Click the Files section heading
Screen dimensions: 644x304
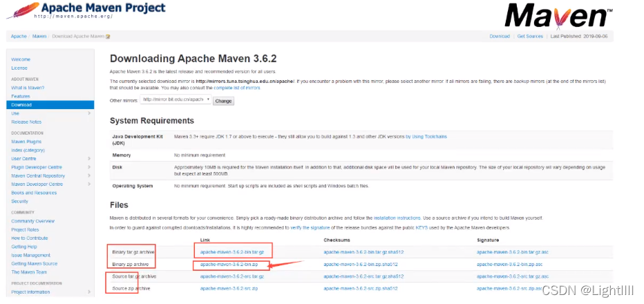(119, 205)
